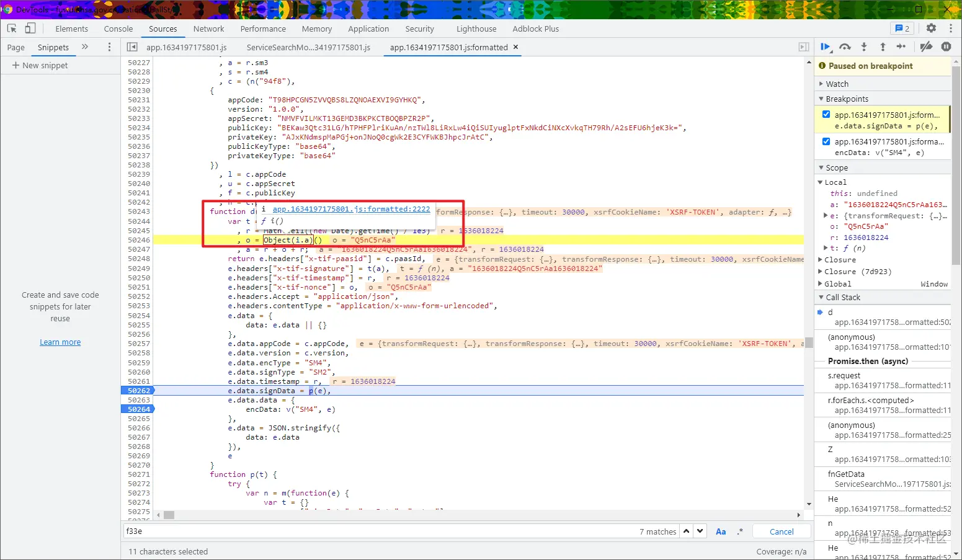Open the Network panel
The height and width of the screenshot is (560, 962).
click(208, 29)
